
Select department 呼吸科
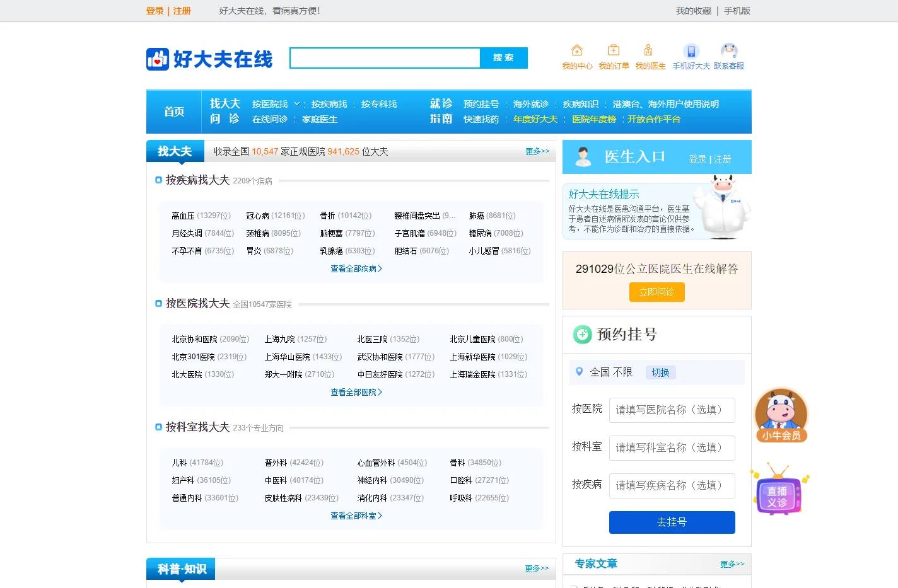point(461,498)
